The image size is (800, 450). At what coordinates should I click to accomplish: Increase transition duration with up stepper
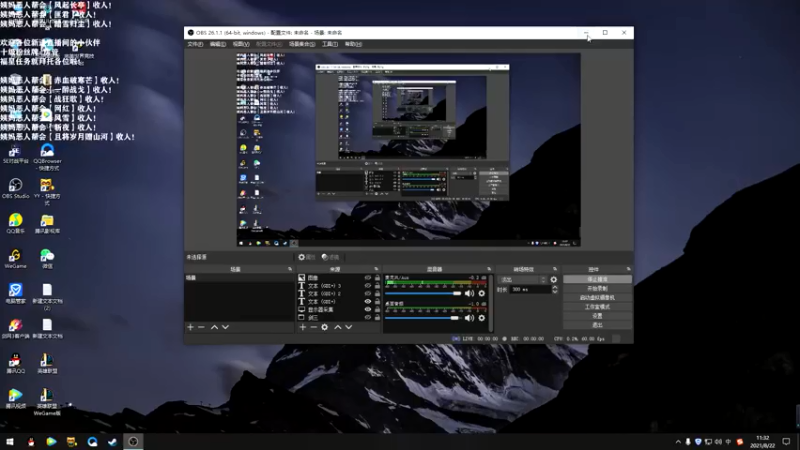click(x=555, y=287)
